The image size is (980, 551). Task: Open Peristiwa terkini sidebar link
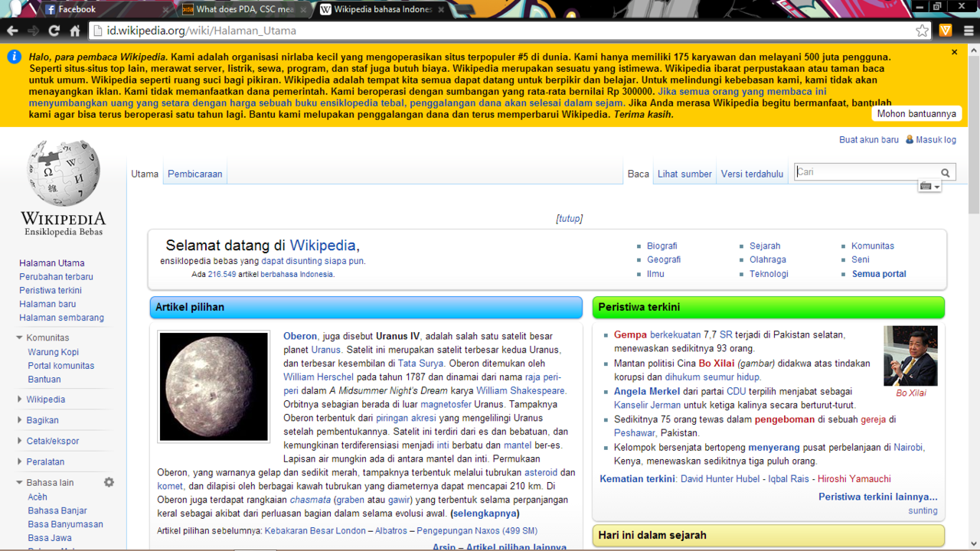[51, 291]
